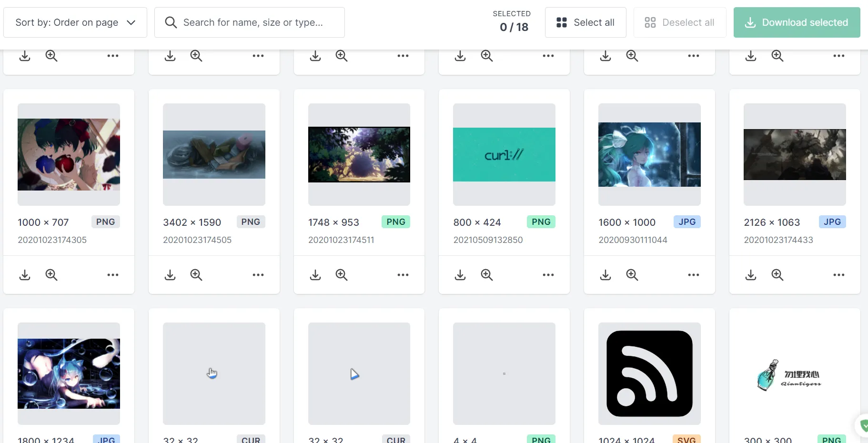Open more options for curl:// image card

548,275
